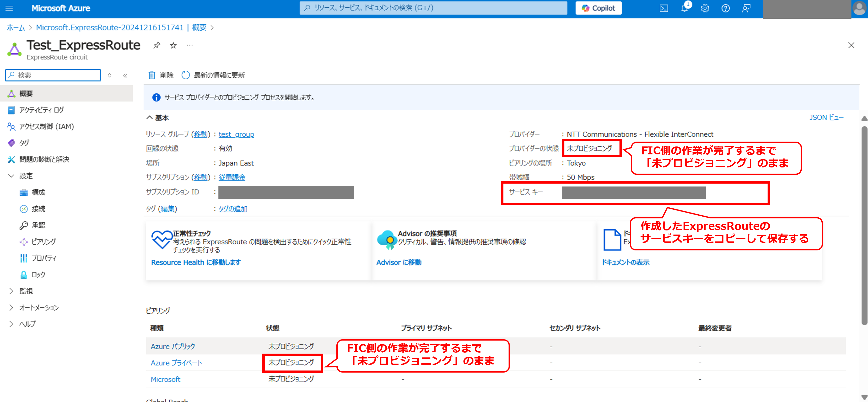868x402 pixels.
Task: Open Azure プライベート peering row
Action: click(176, 363)
